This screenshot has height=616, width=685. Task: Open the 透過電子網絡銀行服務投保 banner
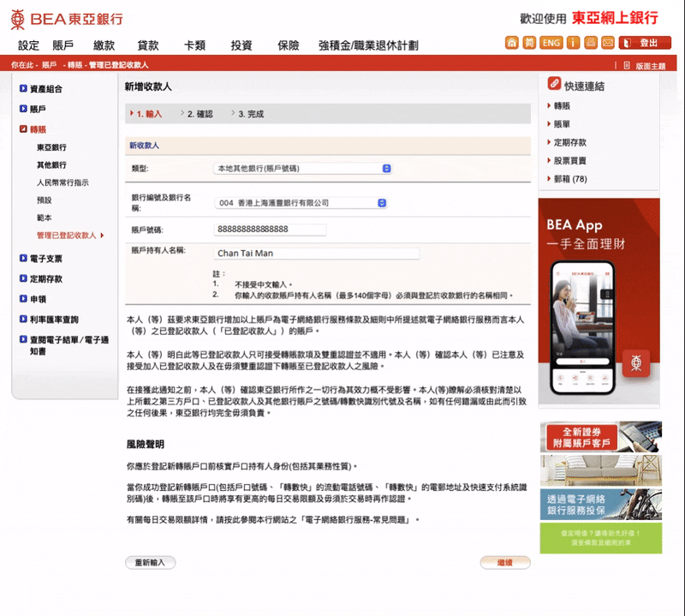coord(601,505)
